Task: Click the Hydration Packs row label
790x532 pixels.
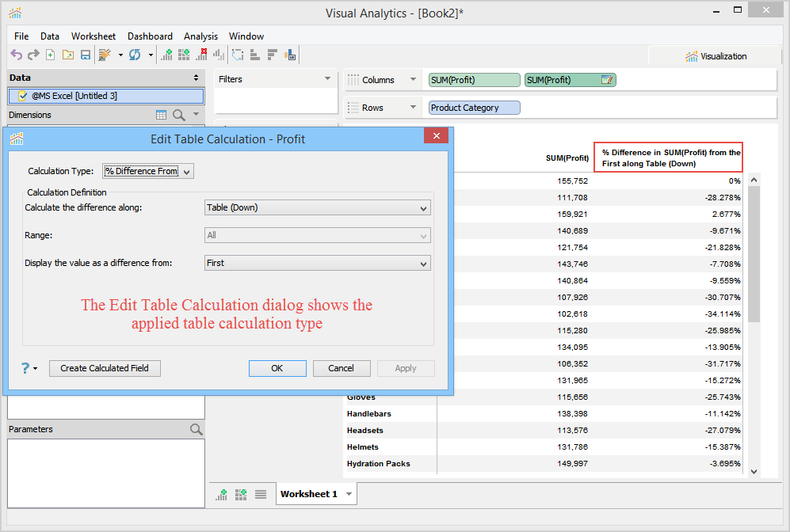Action: tap(379, 464)
